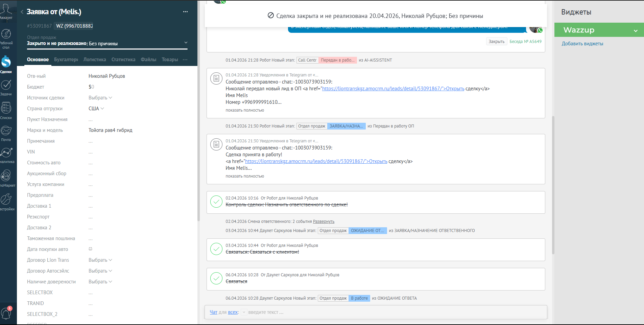This screenshot has width=644, height=325.
Task: Open the Беседа № A5649 link
Action: pyautogui.click(x=525, y=41)
